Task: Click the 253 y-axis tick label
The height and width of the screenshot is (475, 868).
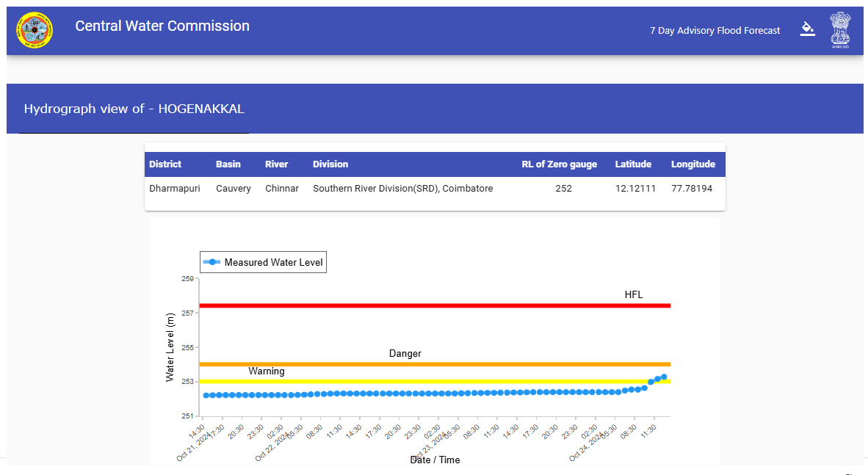Action: click(x=188, y=382)
